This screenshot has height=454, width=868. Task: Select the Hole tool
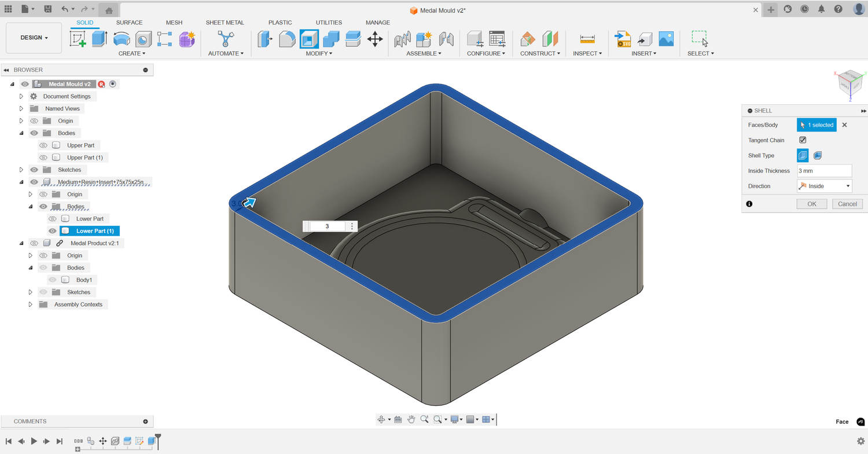click(143, 39)
